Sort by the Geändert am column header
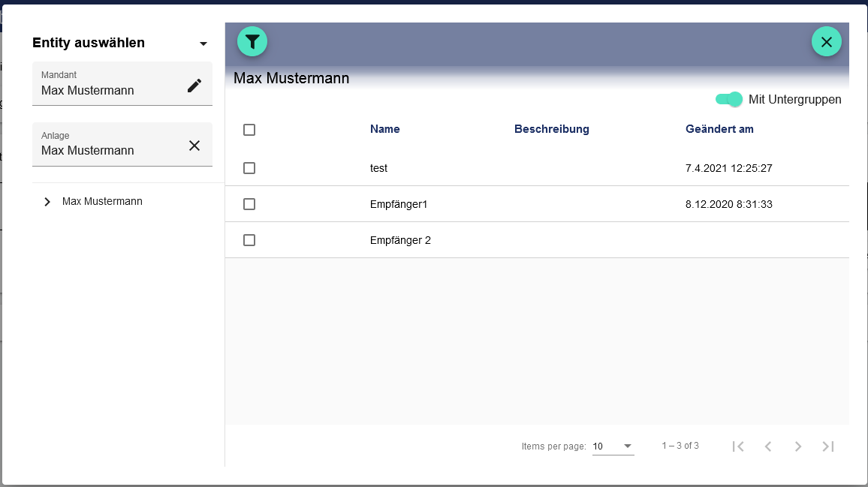 coord(719,129)
